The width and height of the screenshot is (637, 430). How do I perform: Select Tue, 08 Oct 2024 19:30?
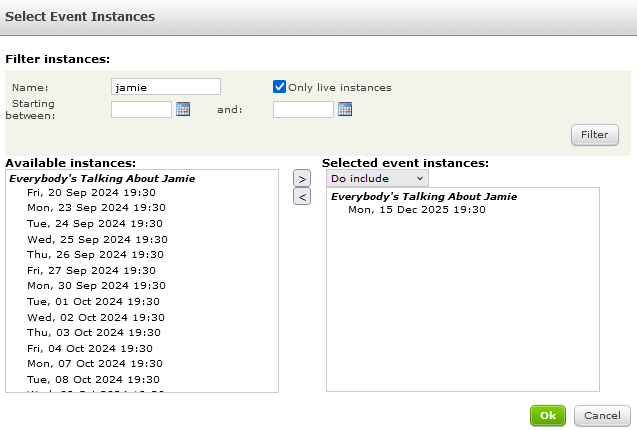(x=93, y=380)
